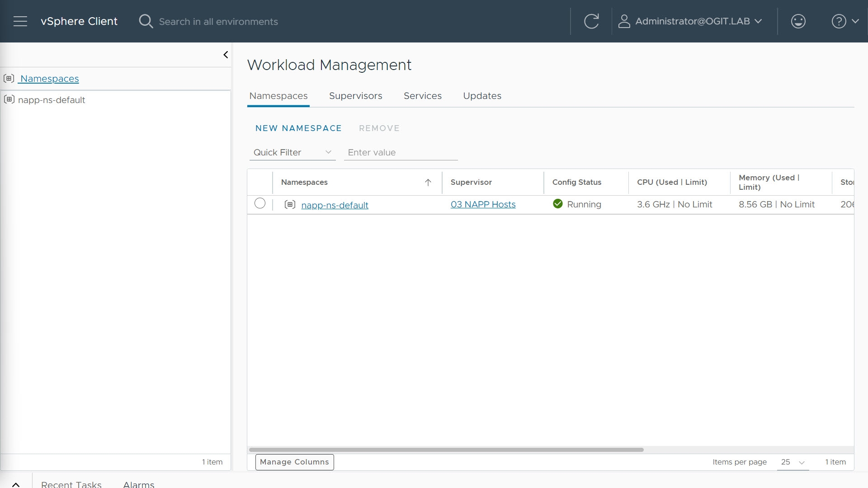Open the 03 NAPP Hosts supervisor link
This screenshot has height=488, width=868.
tap(483, 204)
